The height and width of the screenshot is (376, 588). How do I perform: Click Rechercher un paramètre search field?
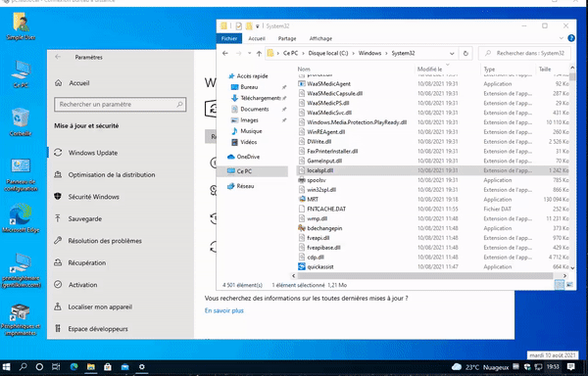(x=121, y=105)
